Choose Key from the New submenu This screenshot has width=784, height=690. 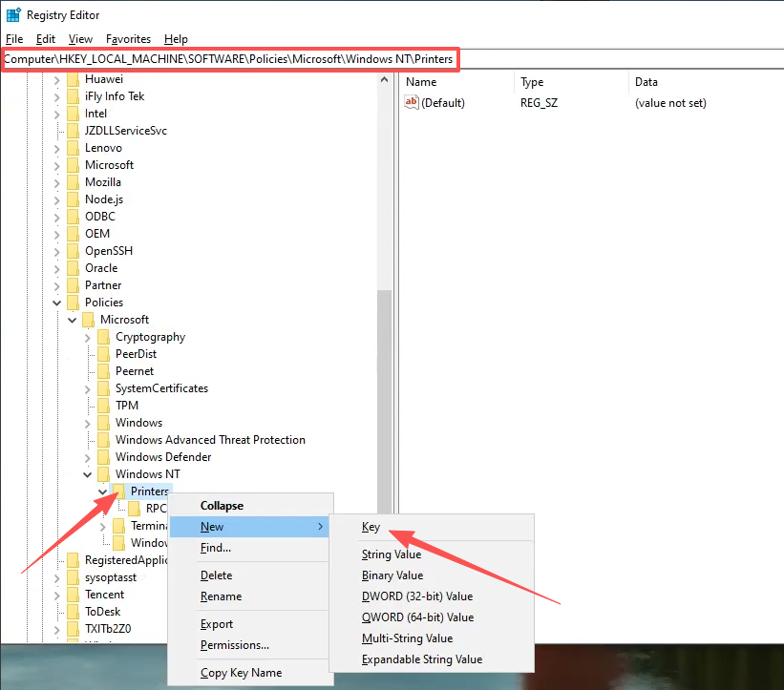tap(432, 527)
